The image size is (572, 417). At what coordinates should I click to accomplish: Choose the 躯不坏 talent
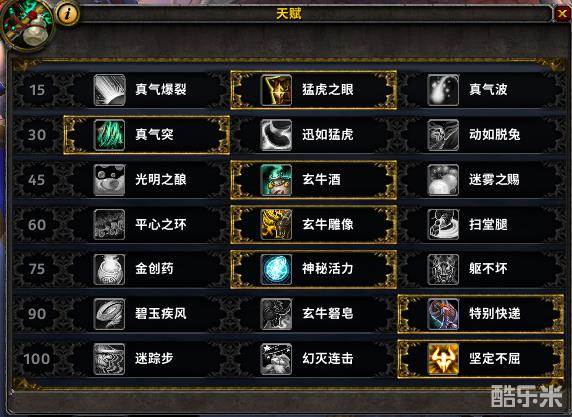point(481,269)
